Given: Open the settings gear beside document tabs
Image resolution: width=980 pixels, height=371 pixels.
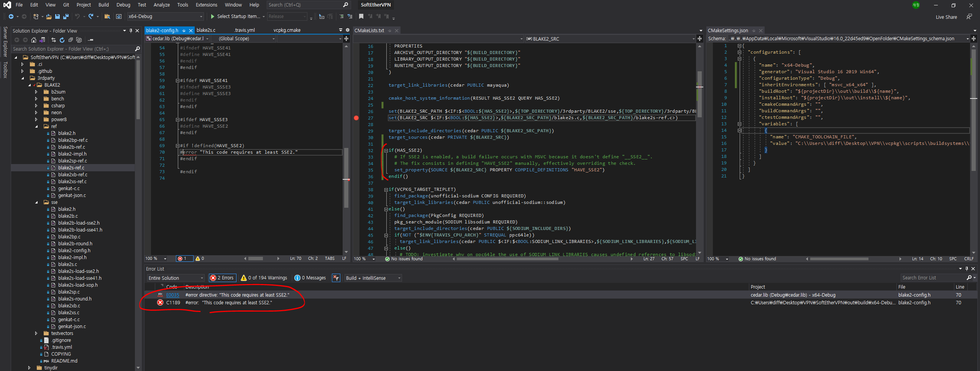Looking at the screenshot, I should 347,30.
